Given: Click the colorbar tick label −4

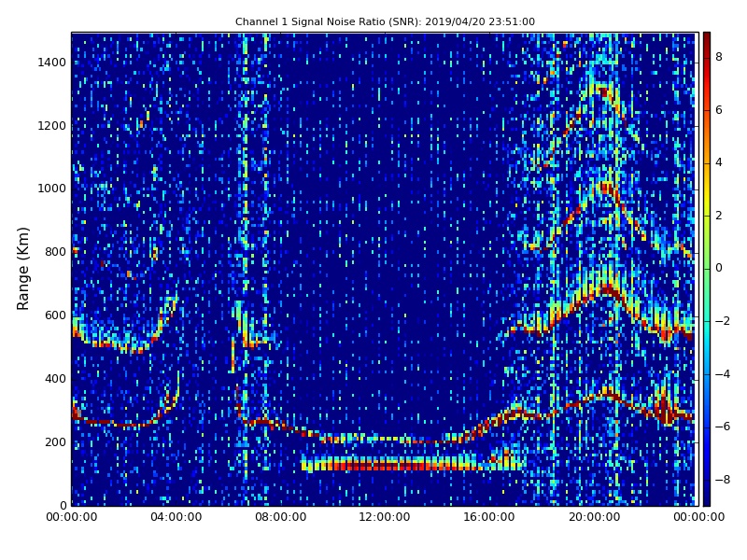Looking at the screenshot, I should [723, 374].
